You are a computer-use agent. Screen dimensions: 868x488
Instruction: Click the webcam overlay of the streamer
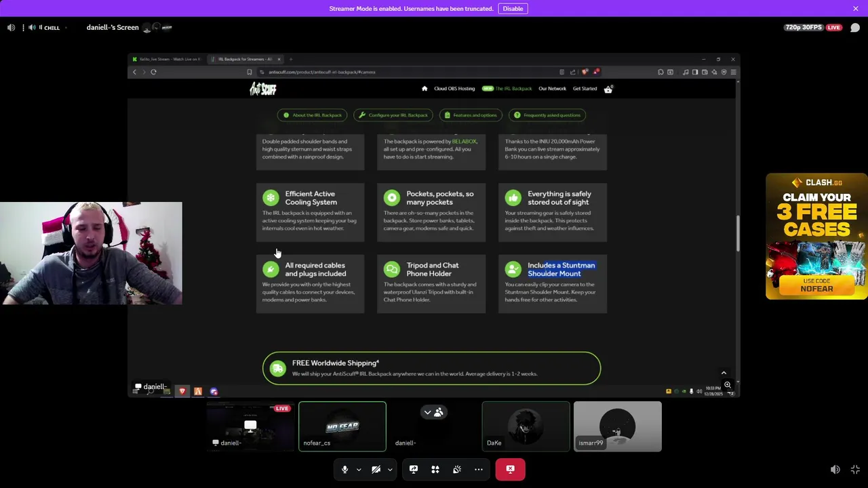91,253
